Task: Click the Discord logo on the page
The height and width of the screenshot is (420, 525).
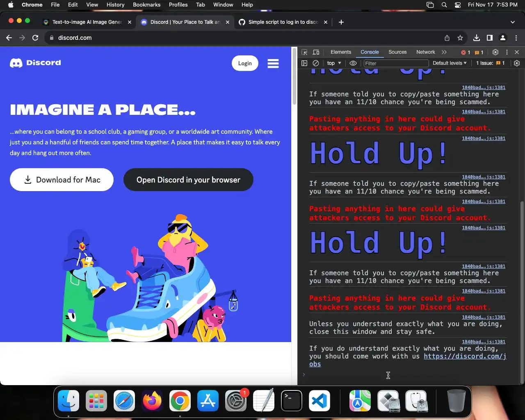Action: [35, 63]
